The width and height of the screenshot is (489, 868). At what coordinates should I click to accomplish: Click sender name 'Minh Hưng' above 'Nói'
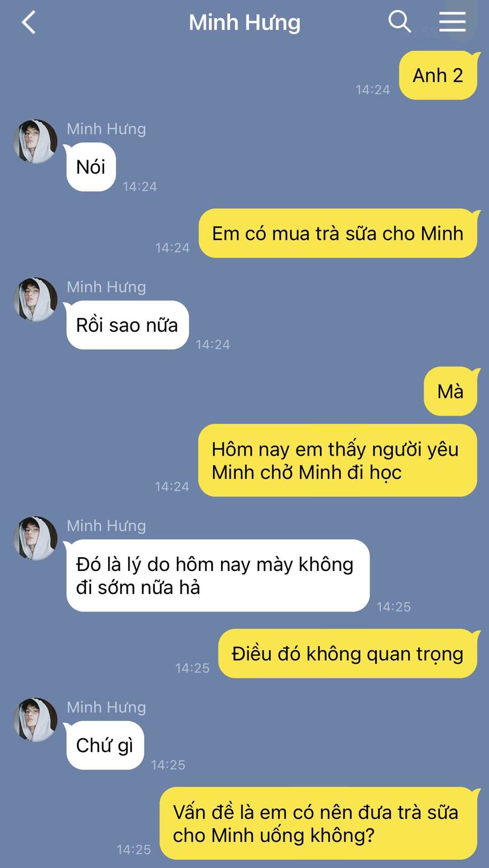coord(106,129)
